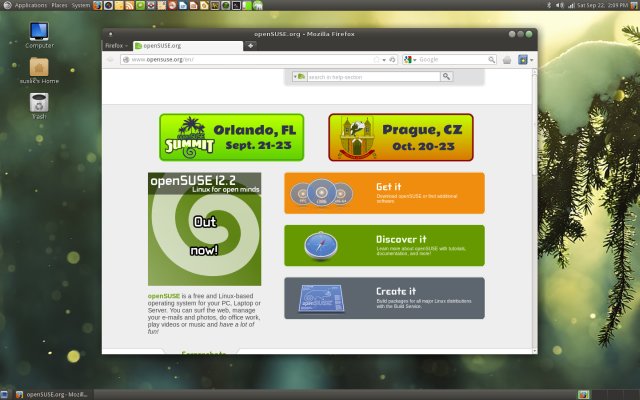The image size is (640, 400).
Task: Open the Firefox menu button dropdown
Action: (x=116, y=46)
